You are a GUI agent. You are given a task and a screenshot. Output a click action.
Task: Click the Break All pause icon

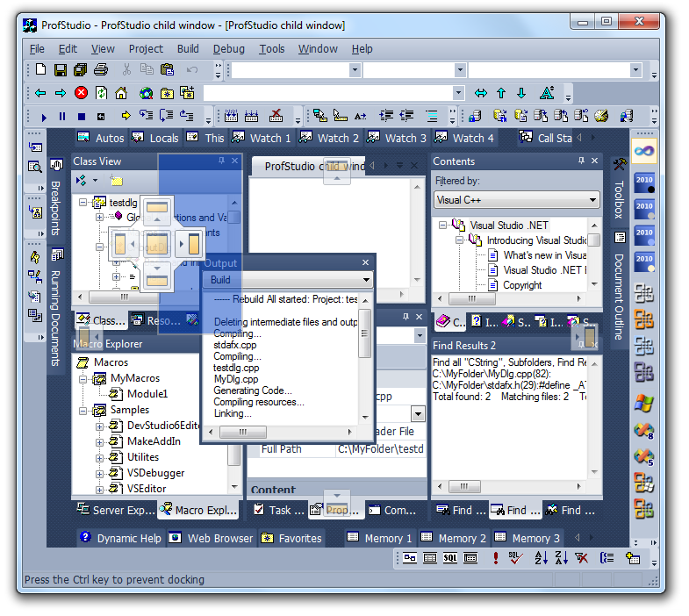(x=62, y=117)
